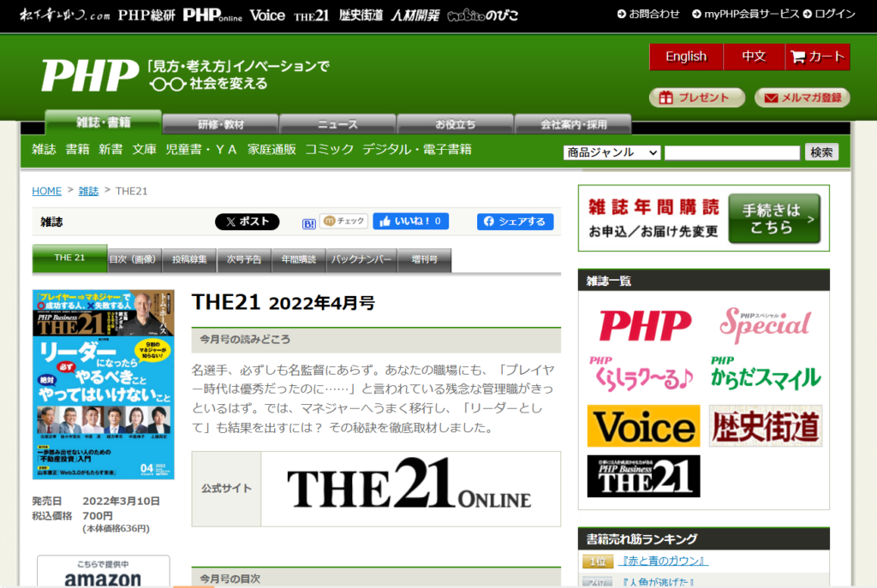Switch to 投稿募集 tab
The height and width of the screenshot is (588, 877).
point(189,260)
